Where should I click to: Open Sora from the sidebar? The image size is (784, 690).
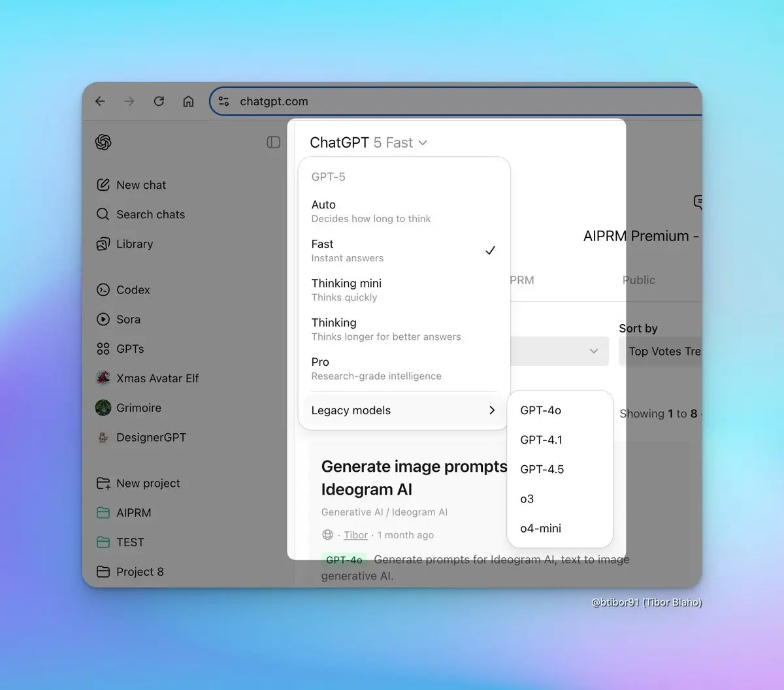tap(119, 320)
